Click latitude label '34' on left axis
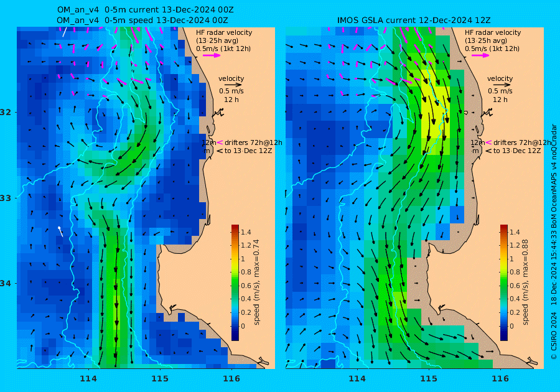Screen dimensions: 560x392 coord(6,284)
